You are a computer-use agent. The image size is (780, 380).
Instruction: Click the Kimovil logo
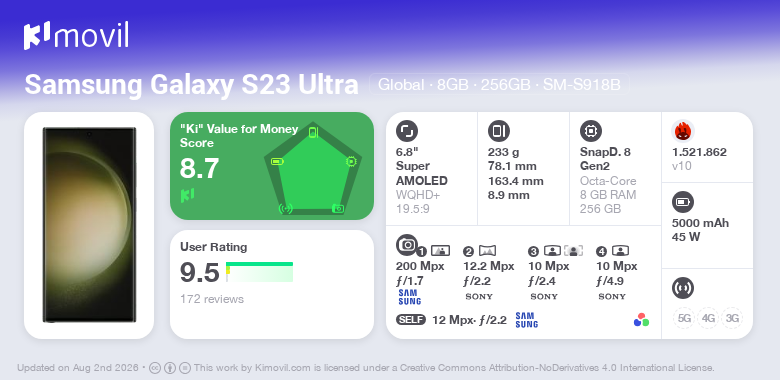click(76, 36)
